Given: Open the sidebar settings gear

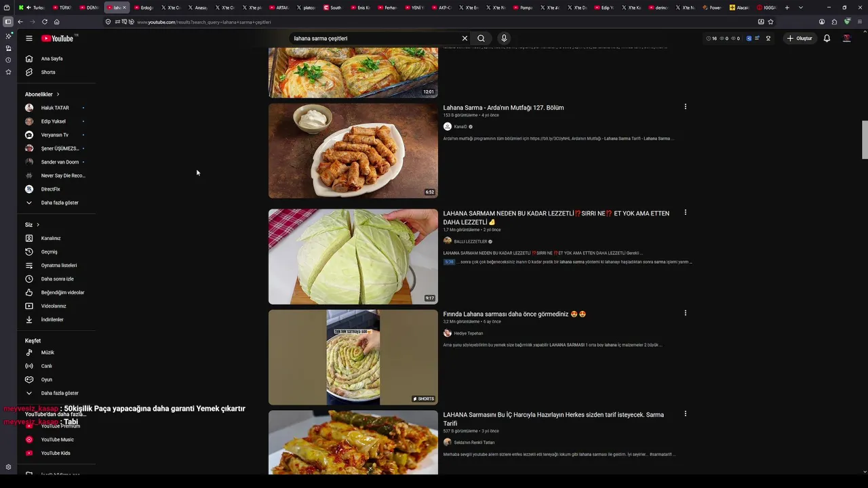Looking at the screenshot, I should pos(8,467).
